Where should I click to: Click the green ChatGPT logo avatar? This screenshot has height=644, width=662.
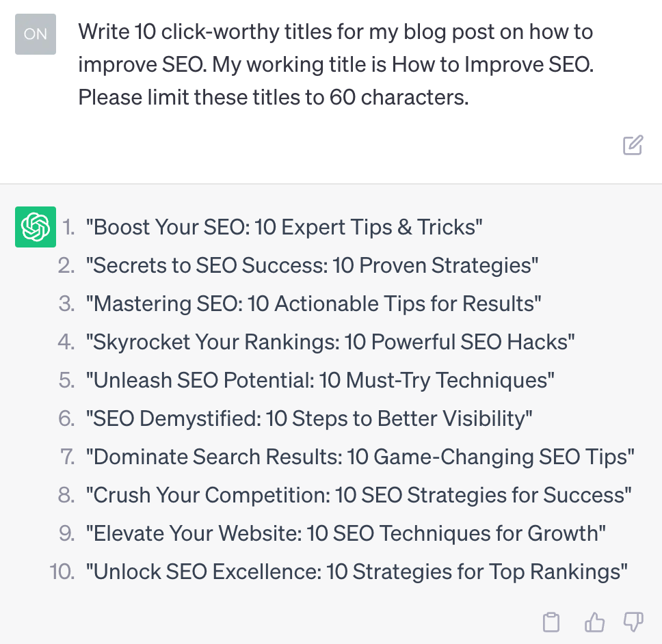pos(35,226)
